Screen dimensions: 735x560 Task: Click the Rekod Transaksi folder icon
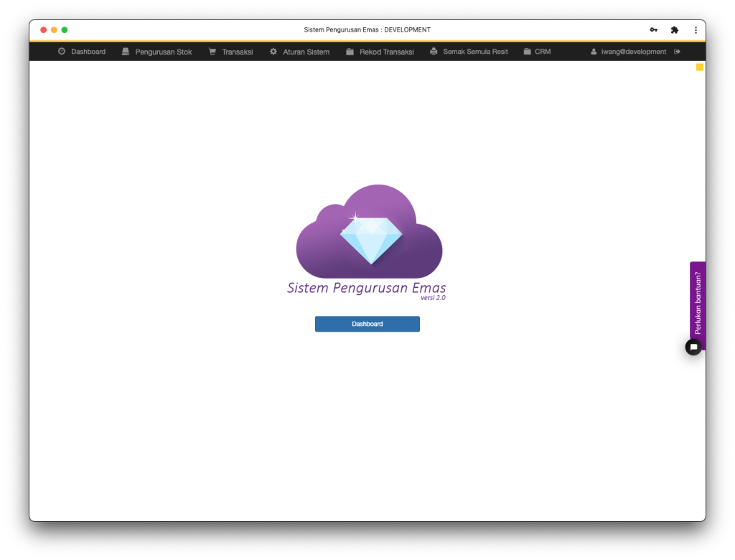click(x=350, y=52)
